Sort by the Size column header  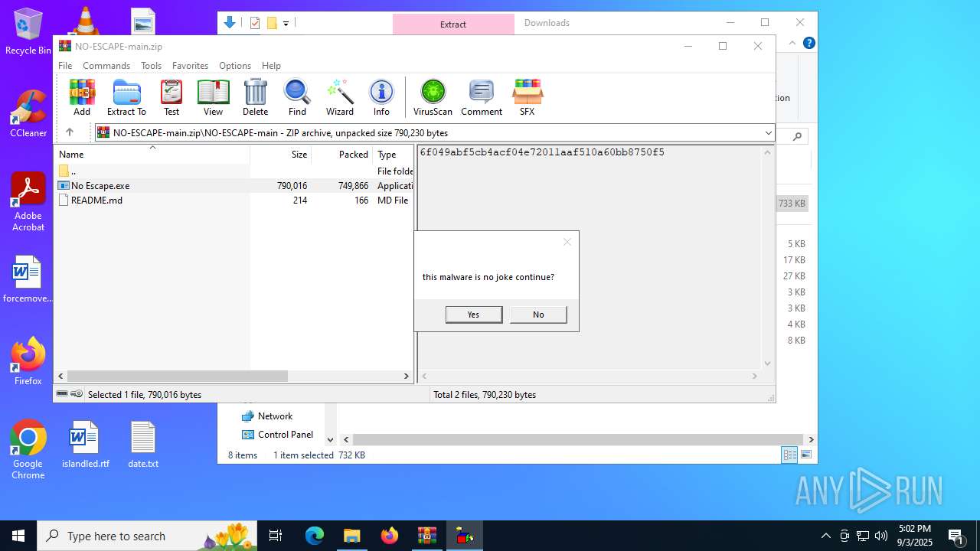pyautogui.click(x=280, y=154)
